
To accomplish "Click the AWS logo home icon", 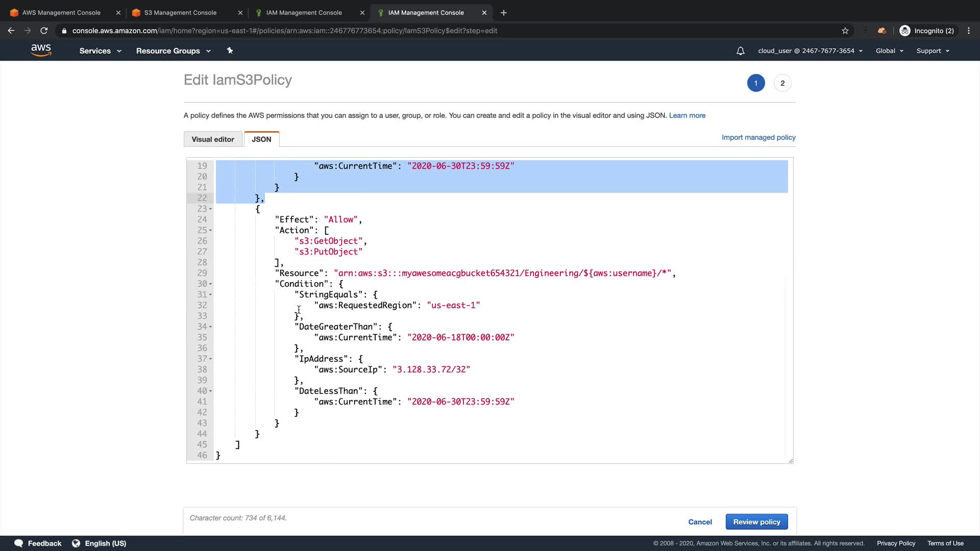I will (x=41, y=50).
